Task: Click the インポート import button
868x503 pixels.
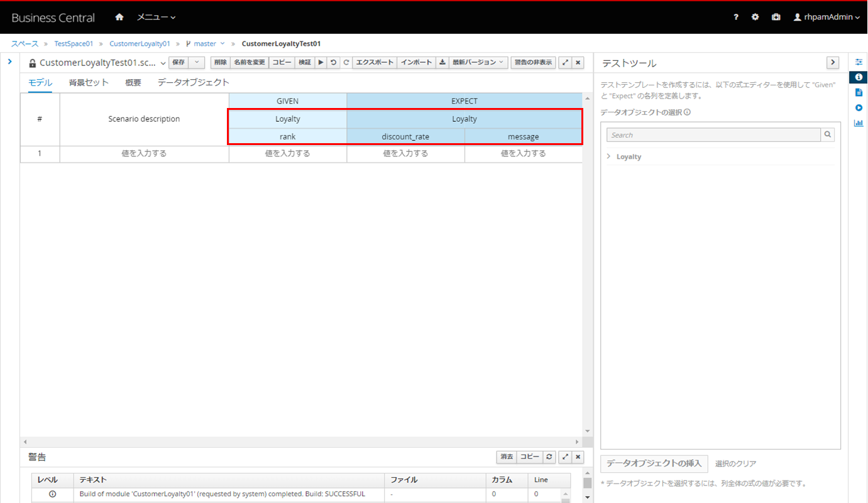Action: click(416, 62)
